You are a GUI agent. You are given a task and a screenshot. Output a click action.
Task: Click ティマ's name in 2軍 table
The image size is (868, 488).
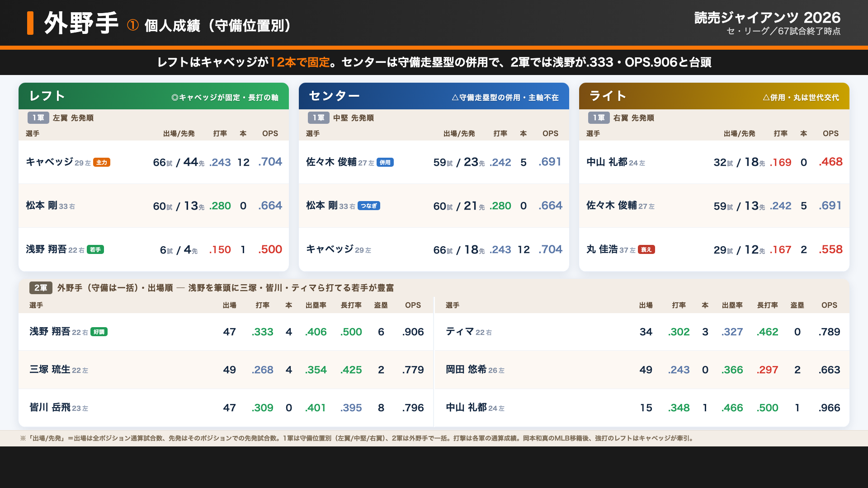[x=460, y=332]
